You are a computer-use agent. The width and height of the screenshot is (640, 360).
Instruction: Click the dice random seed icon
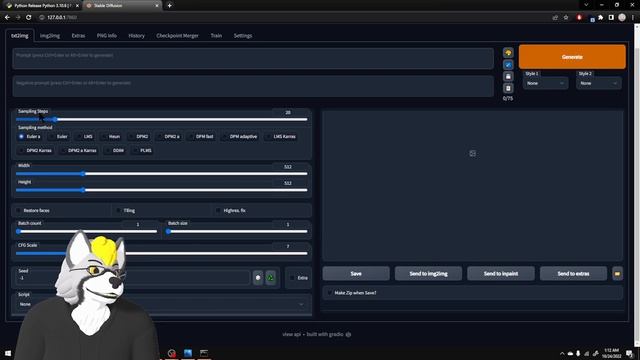(x=258, y=278)
